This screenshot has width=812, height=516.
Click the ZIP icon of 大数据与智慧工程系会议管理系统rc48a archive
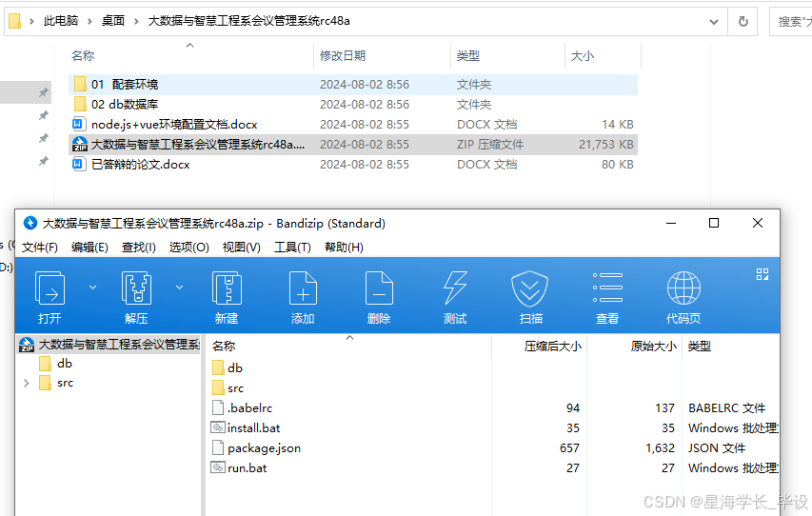(x=80, y=144)
